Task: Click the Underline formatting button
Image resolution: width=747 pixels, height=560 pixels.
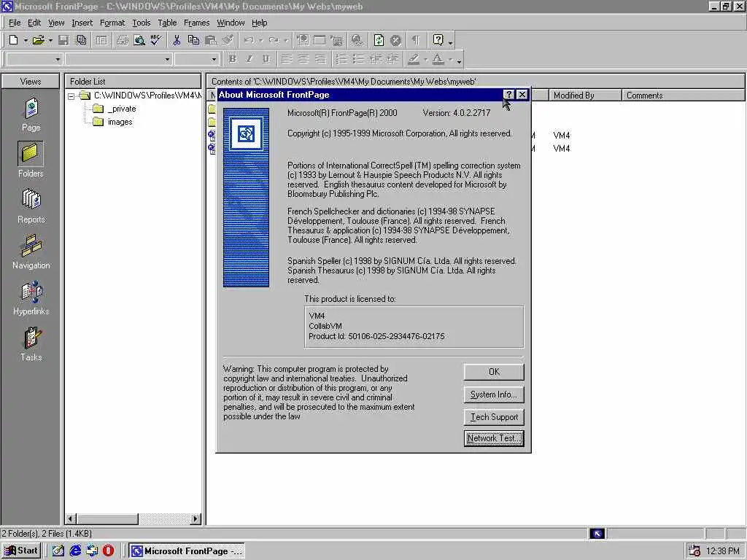Action: point(266,59)
